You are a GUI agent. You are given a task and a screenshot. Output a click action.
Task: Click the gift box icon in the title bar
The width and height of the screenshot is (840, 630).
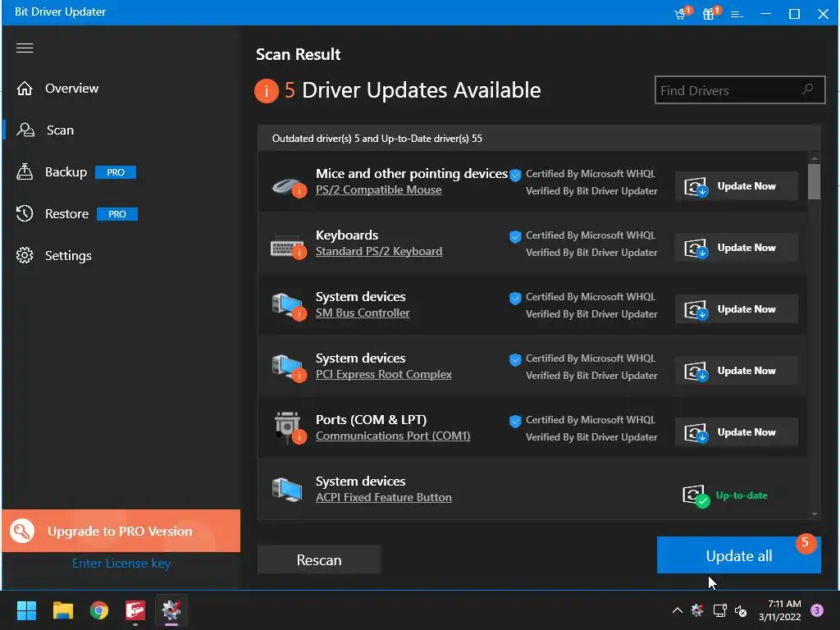(710, 13)
